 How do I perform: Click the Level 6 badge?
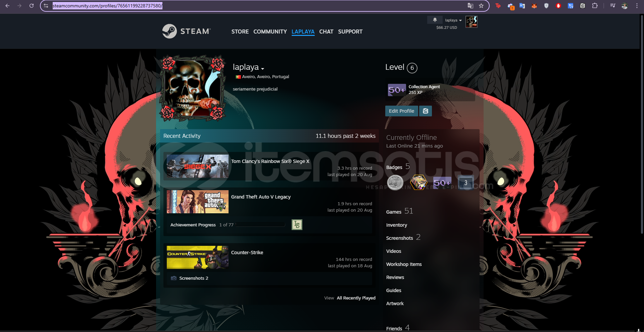412,68
